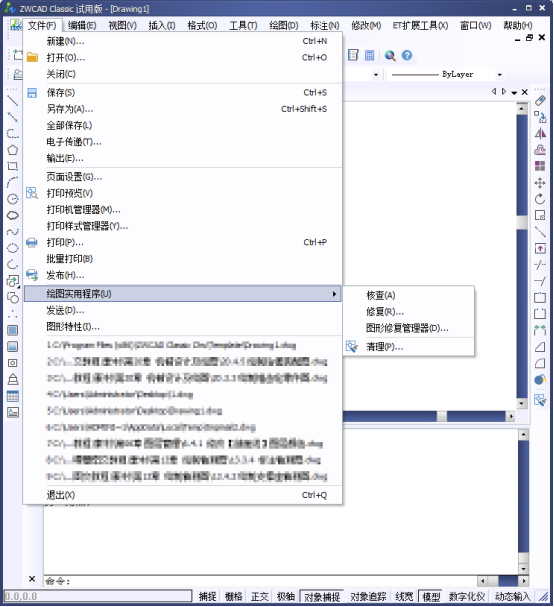The height and width of the screenshot is (607, 554).
Task: Open the 编辑(E) menu
Action: coord(82,26)
